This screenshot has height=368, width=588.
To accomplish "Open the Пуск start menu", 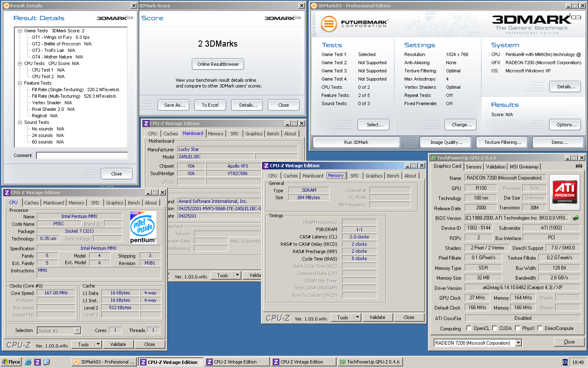I will pyautogui.click(x=11, y=362).
